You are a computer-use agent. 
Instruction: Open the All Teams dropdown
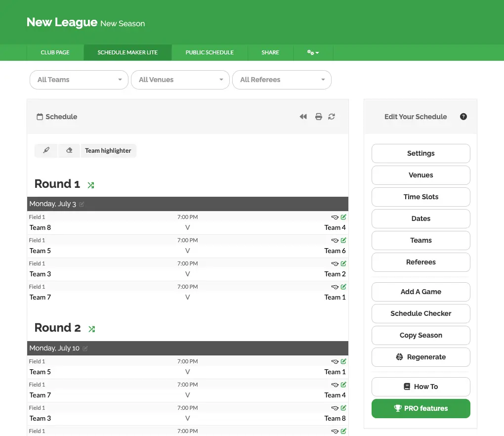tap(79, 80)
